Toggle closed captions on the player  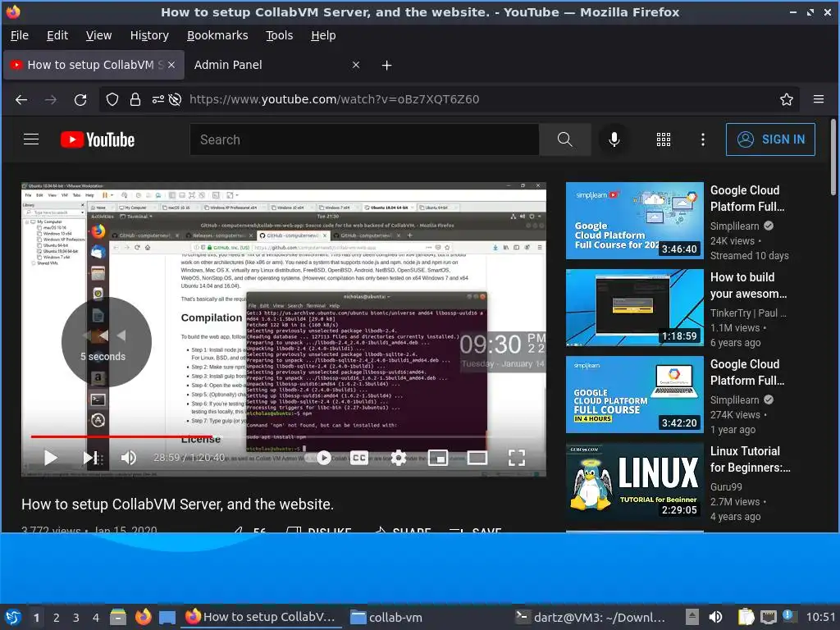point(359,458)
